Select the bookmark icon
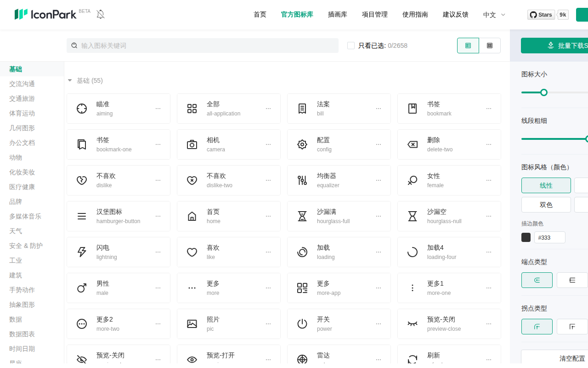 pyautogui.click(x=413, y=109)
